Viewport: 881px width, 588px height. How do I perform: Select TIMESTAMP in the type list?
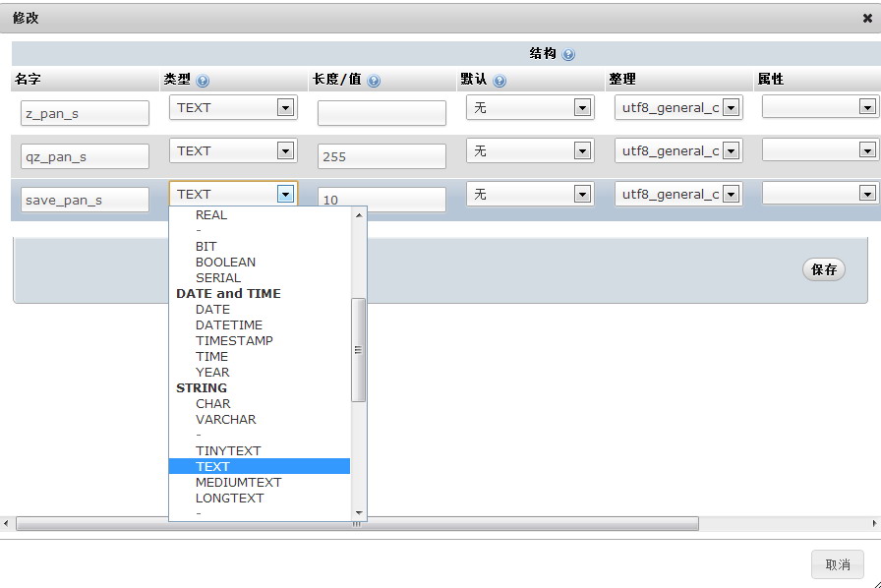(x=234, y=340)
